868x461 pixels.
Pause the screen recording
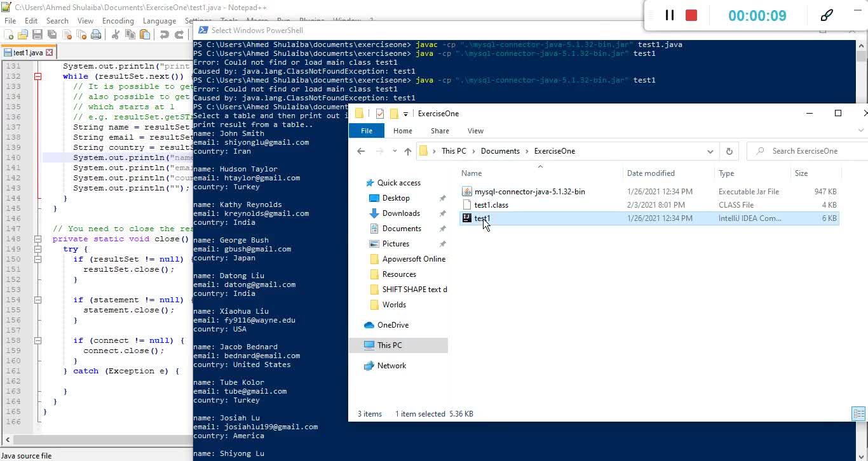669,15
